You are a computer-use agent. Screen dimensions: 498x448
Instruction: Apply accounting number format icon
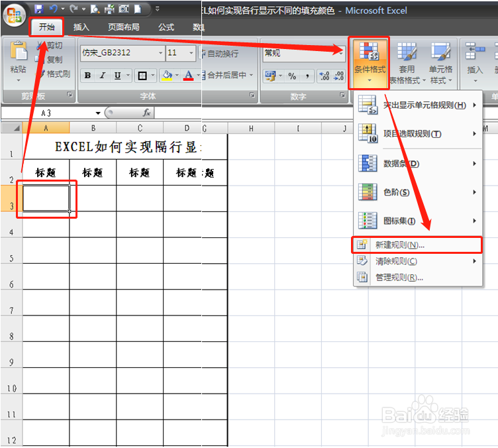click(x=271, y=76)
